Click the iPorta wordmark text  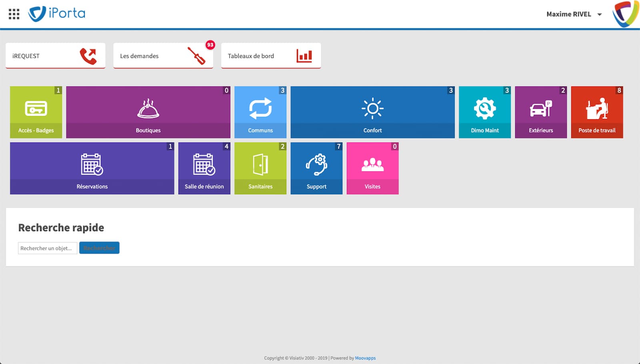point(67,13)
